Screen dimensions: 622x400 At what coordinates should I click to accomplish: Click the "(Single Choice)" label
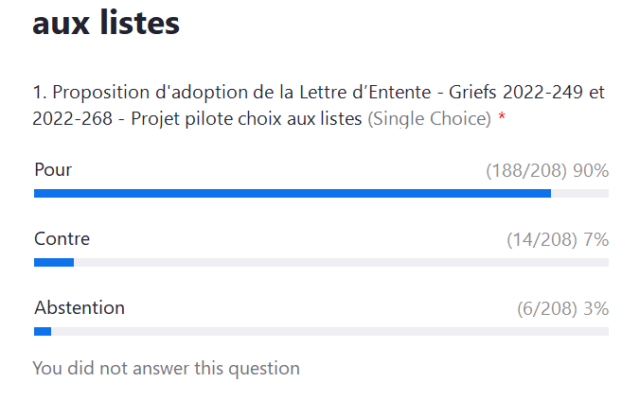click(429, 119)
